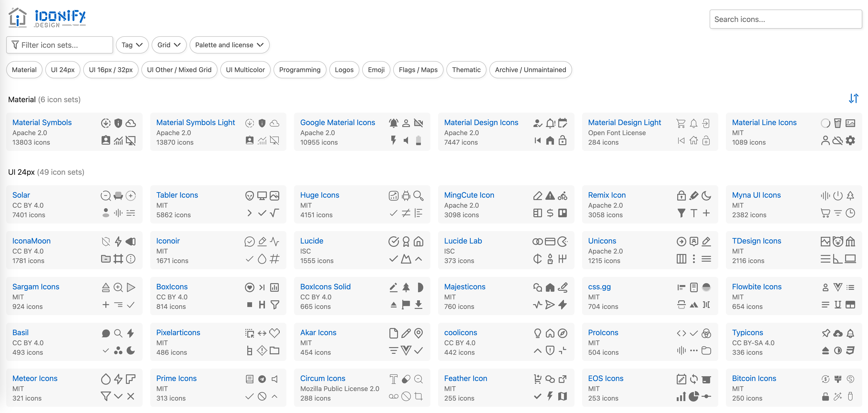Select the Emoji category

point(376,70)
